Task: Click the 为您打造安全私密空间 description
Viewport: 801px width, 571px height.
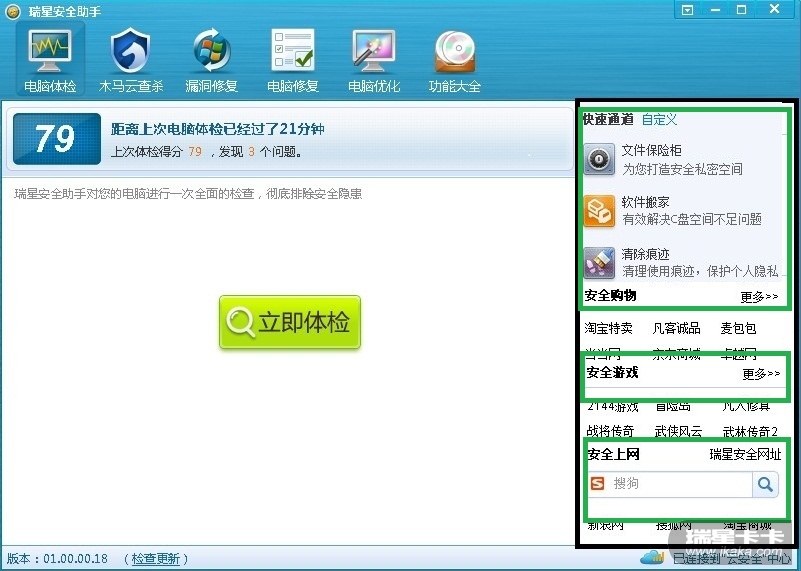Action: [682, 169]
